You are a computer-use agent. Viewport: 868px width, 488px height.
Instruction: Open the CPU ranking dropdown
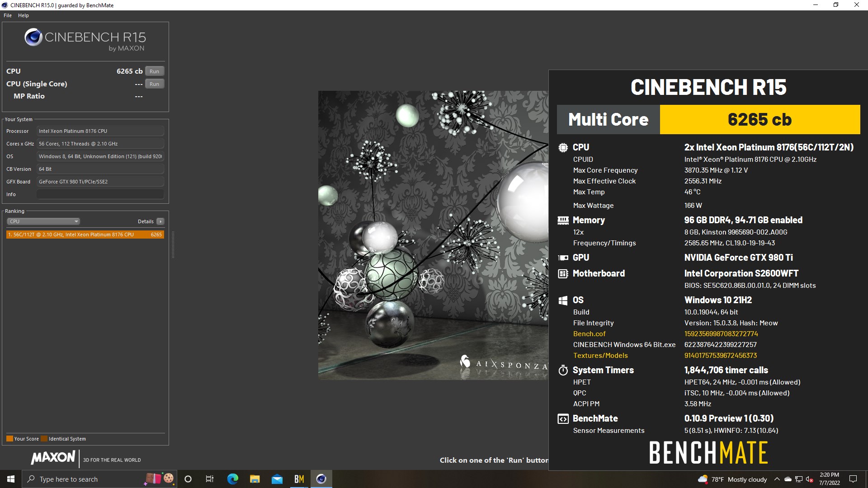coord(43,221)
